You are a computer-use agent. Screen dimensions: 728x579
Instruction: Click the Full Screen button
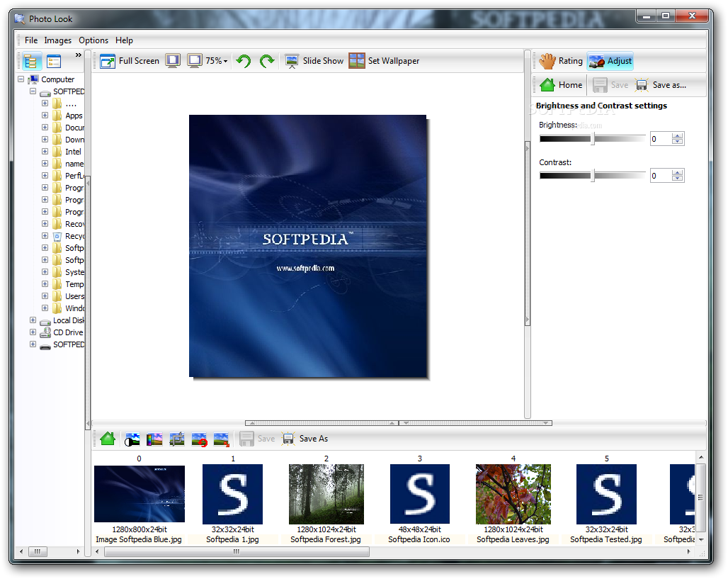[x=130, y=61]
